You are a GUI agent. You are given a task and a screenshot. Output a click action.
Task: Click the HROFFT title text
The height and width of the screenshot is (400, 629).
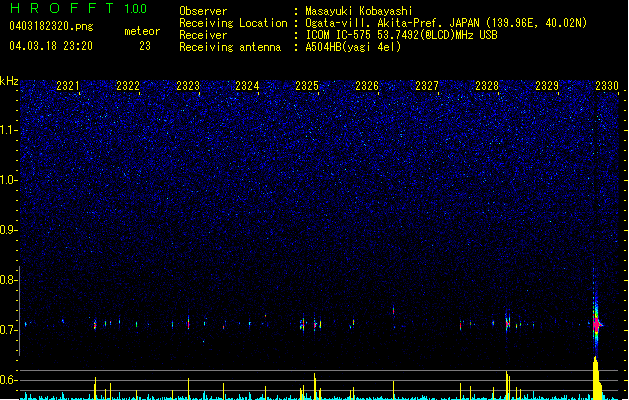click(62, 8)
